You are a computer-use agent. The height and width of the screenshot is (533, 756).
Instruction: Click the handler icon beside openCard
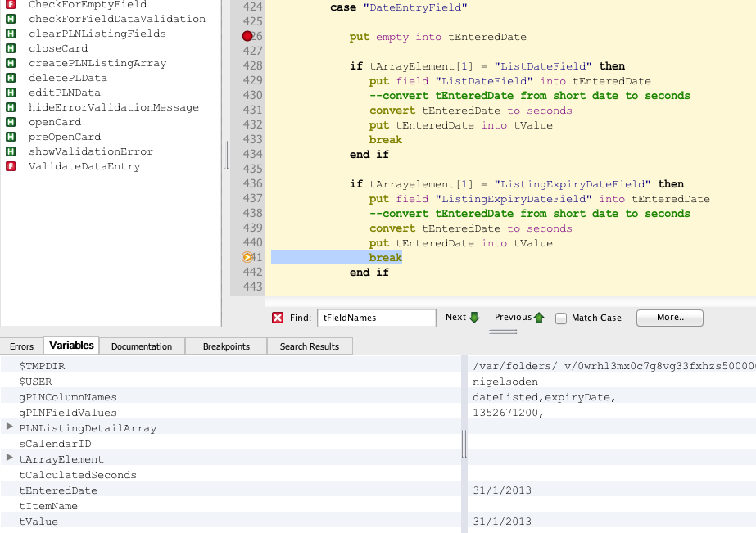point(11,122)
